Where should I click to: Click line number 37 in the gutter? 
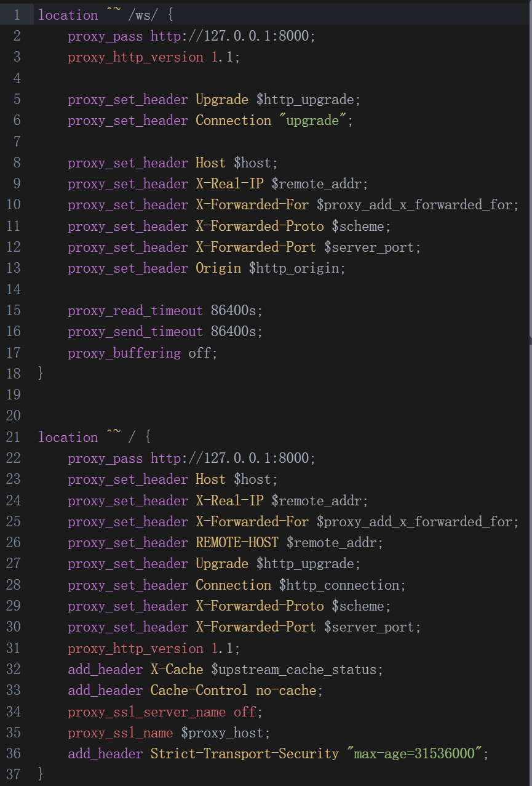pos(14,773)
